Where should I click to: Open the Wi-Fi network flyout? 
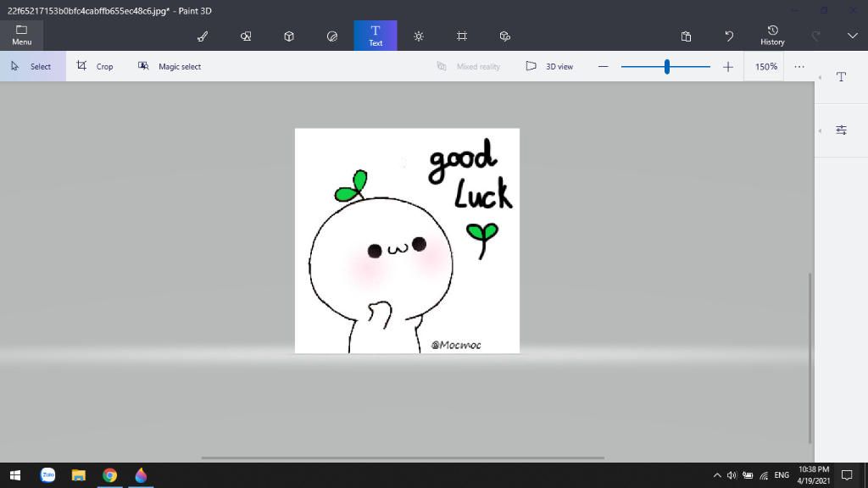click(x=764, y=475)
